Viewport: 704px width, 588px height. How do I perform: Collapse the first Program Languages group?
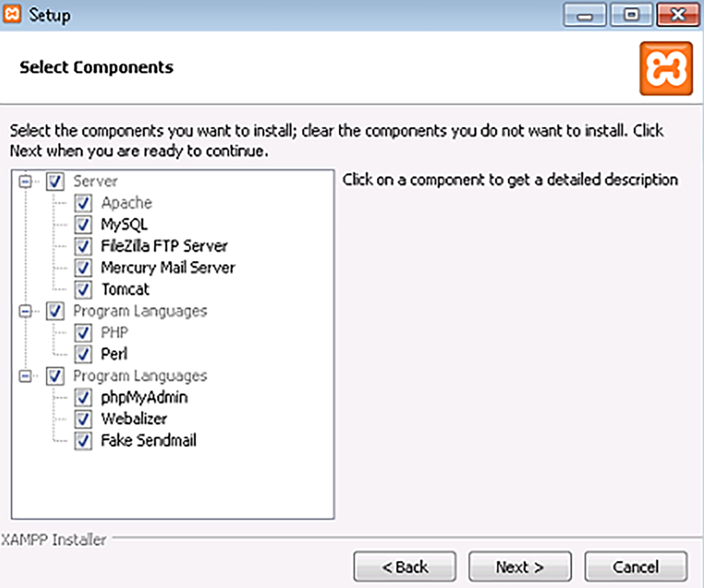[x=25, y=311]
